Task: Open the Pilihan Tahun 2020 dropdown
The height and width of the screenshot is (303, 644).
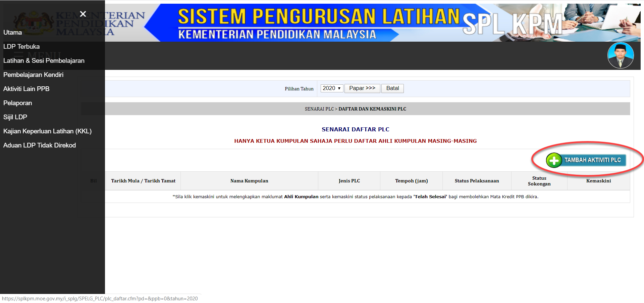Action: [x=332, y=88]
